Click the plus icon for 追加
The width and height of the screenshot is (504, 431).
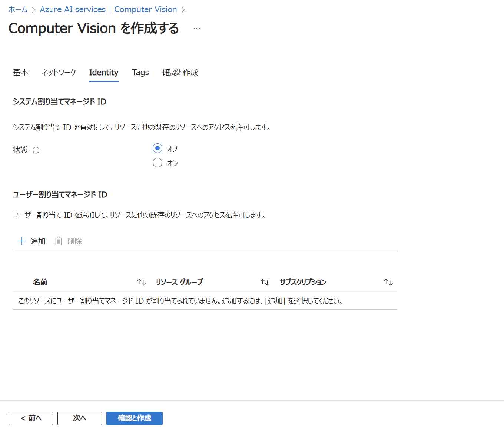pos(22,241)
